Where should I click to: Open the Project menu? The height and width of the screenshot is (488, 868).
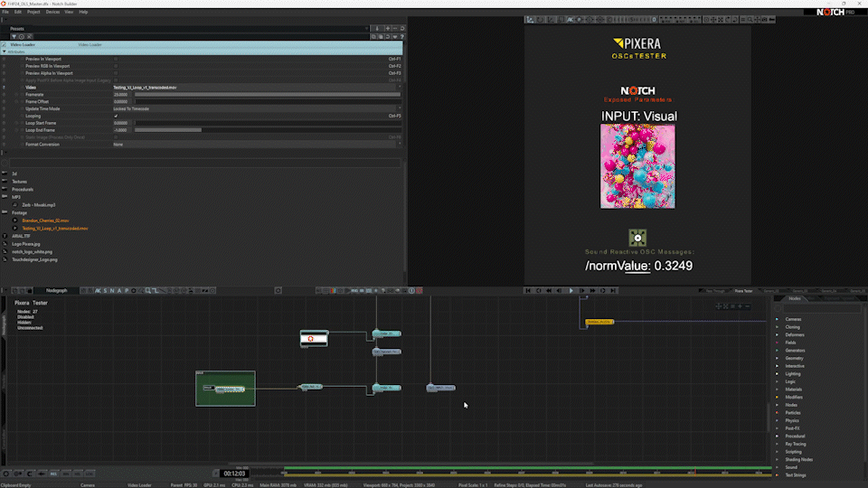tap(33, 12)
